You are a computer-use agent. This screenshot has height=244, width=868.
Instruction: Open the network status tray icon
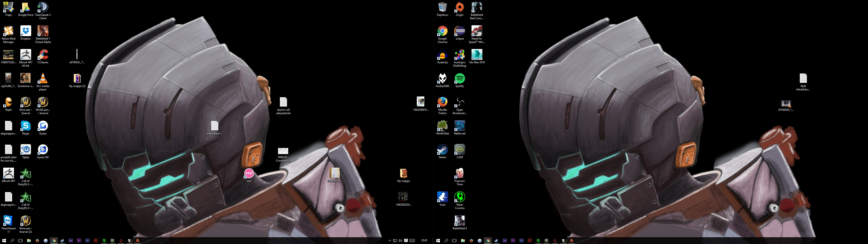(x=395, y=241)
